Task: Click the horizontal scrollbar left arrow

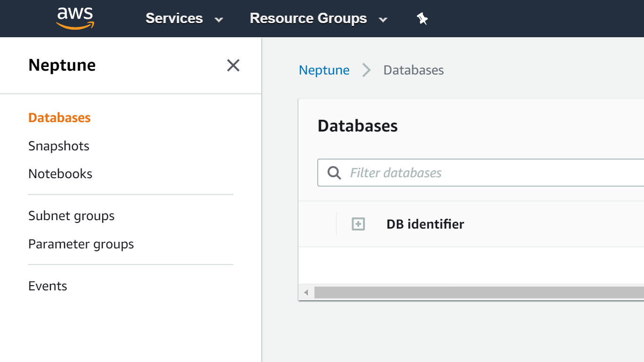Action: tap(306, 292)
